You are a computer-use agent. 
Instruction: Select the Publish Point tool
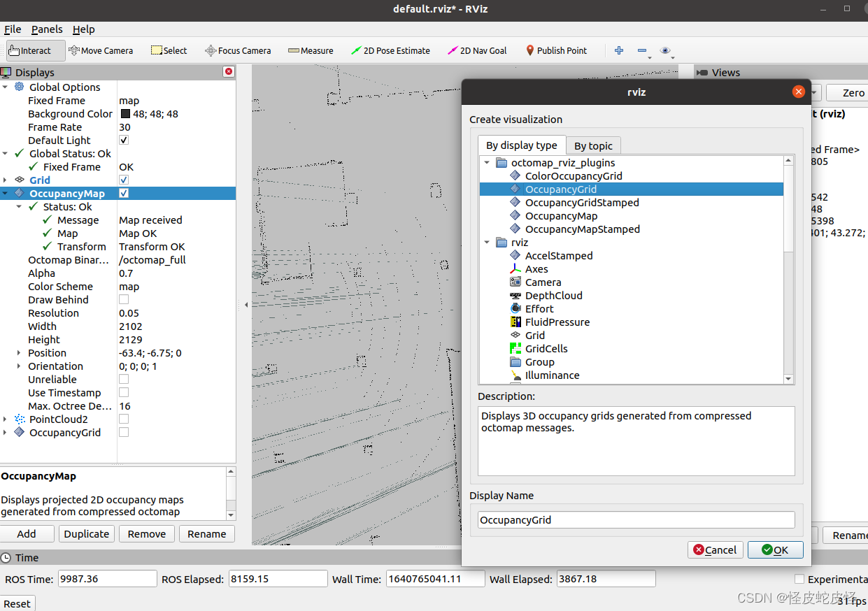(x=556, y=50)
